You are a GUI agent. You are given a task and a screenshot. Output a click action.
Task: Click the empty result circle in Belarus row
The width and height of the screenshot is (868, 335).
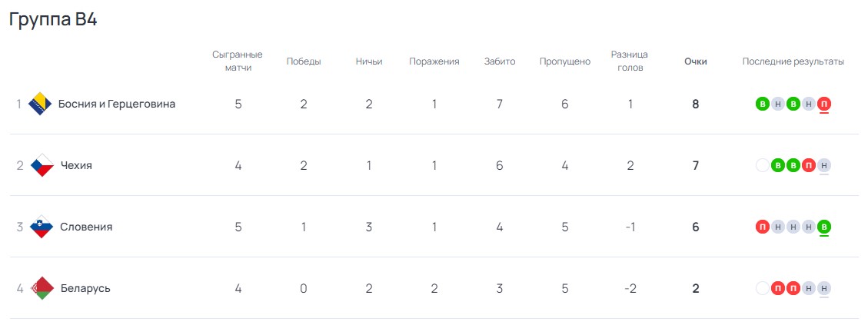[763, 288]
